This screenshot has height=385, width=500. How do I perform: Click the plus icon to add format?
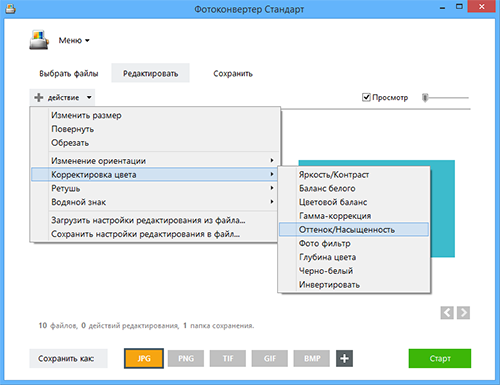click(344, 358)
